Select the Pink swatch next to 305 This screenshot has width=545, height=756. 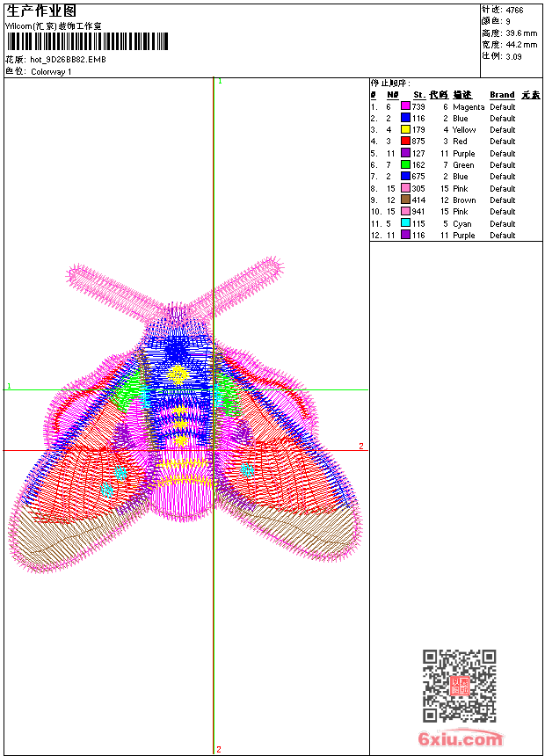tap(405, 188)
